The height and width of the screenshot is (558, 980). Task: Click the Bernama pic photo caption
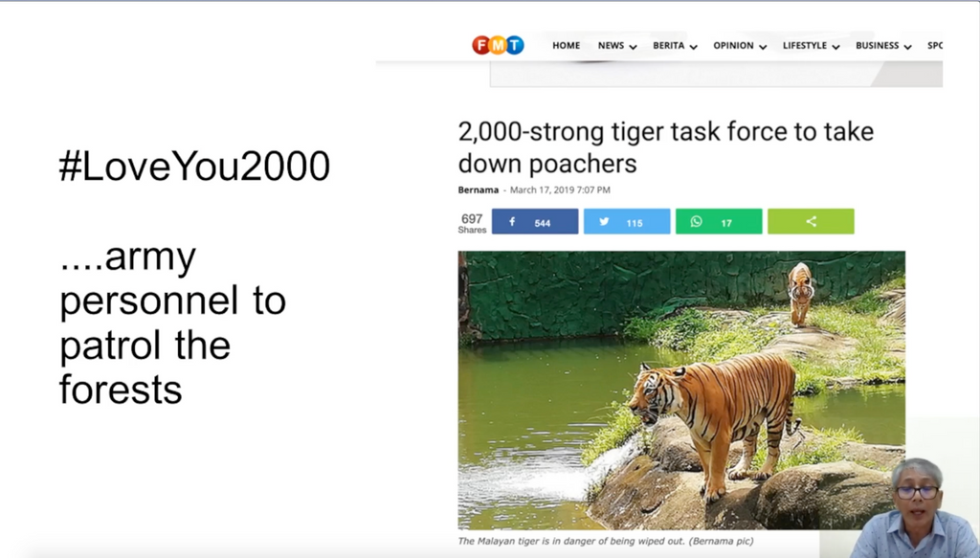[605, 542]
